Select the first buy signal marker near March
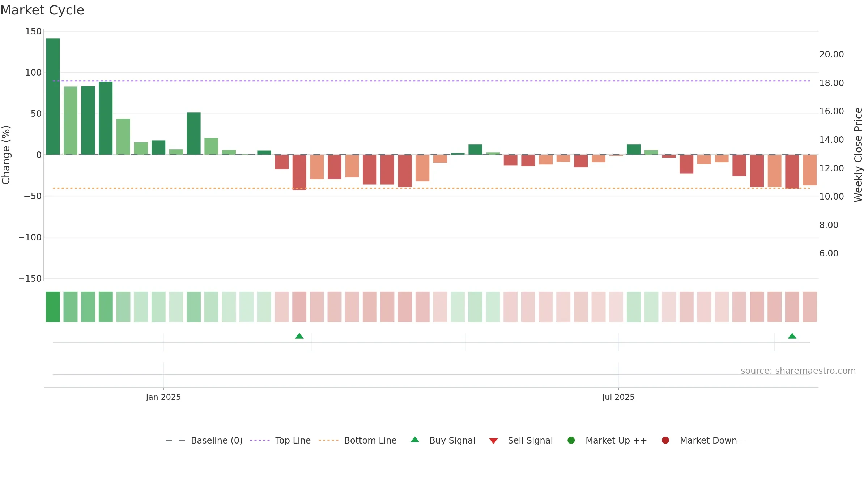This screenshot has width=868, height=488. pyautogui.click(x=299, y=336)
